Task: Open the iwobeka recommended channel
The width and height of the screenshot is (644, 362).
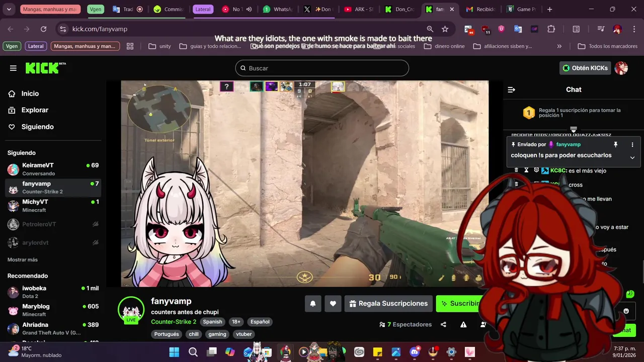Action: pos(53,292)
